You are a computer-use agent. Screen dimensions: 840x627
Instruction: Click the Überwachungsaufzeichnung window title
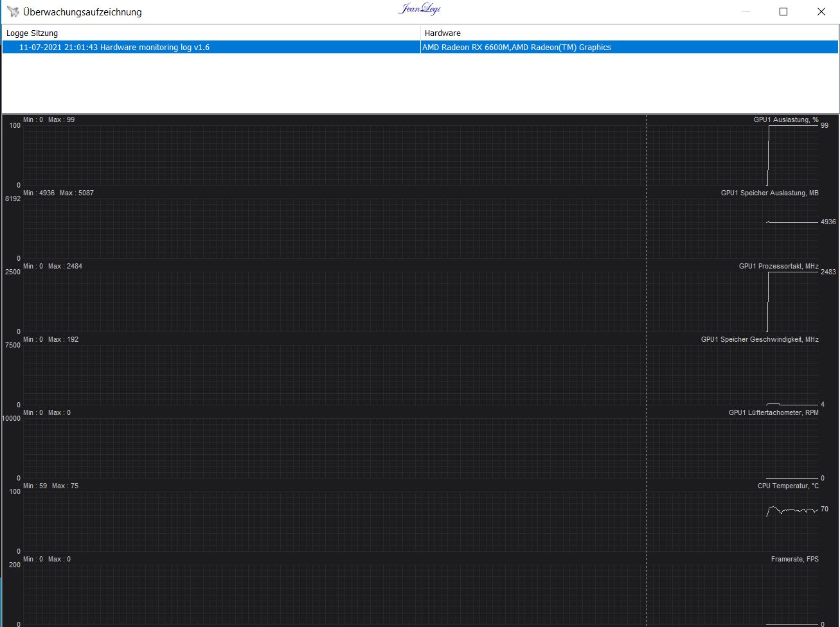[x=82, y=12]
